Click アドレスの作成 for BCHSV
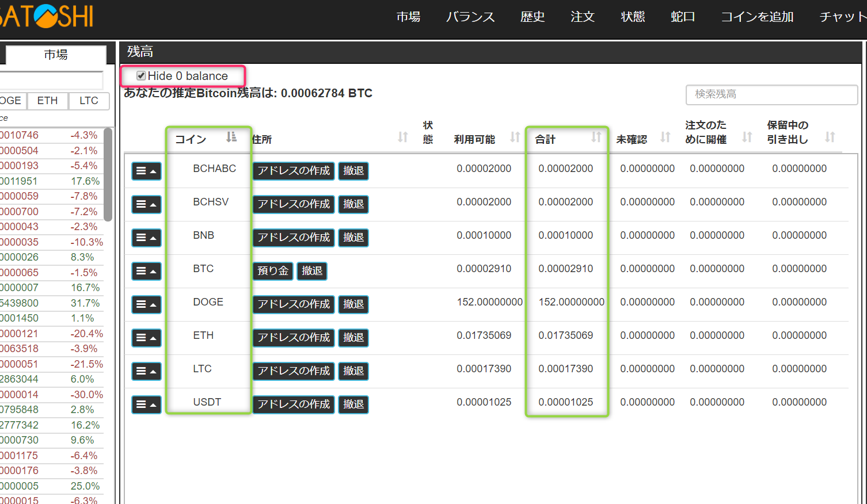The width and height of the screenshot is (867, 504). (x=294, y=204)
